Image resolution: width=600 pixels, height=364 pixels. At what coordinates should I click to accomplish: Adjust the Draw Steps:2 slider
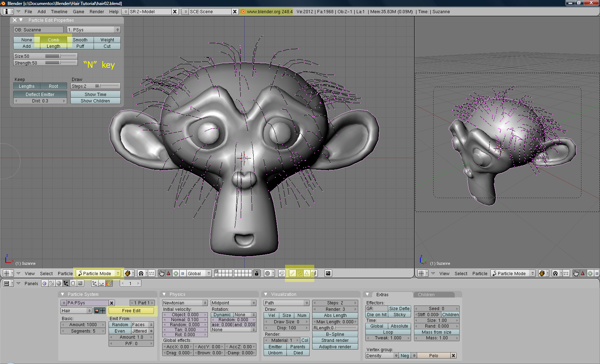[95, 86]
